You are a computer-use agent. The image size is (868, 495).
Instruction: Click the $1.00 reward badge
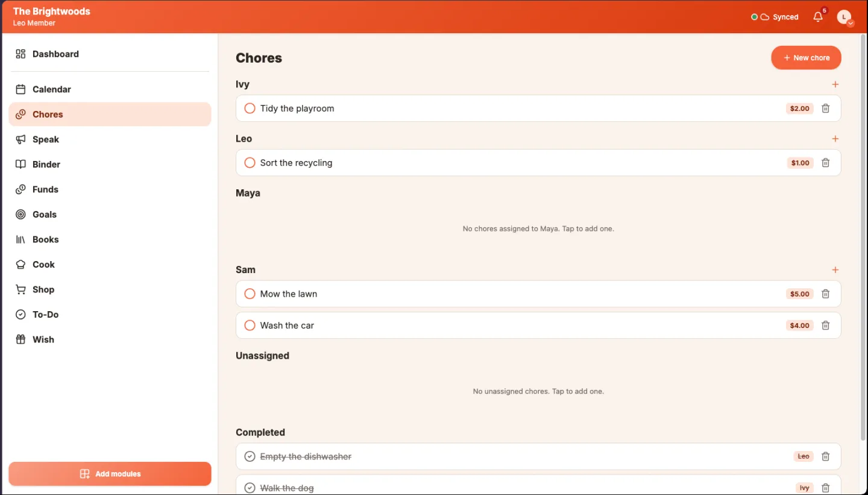800,163
